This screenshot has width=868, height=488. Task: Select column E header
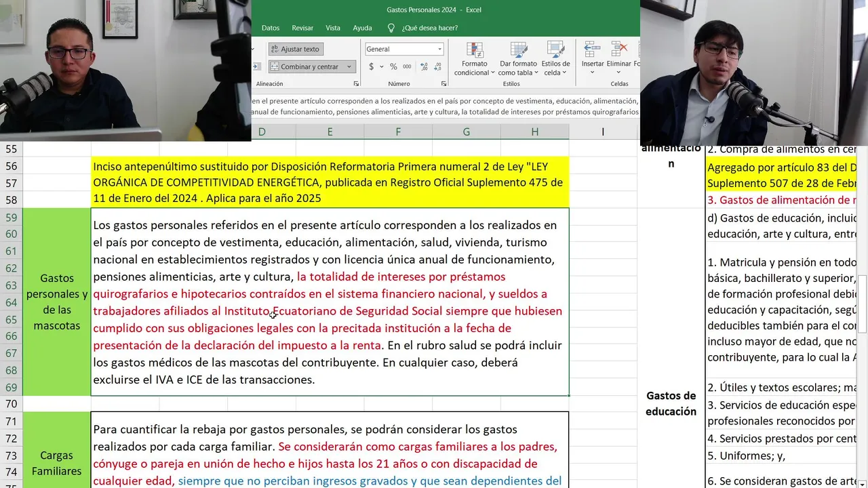(330, 132)
